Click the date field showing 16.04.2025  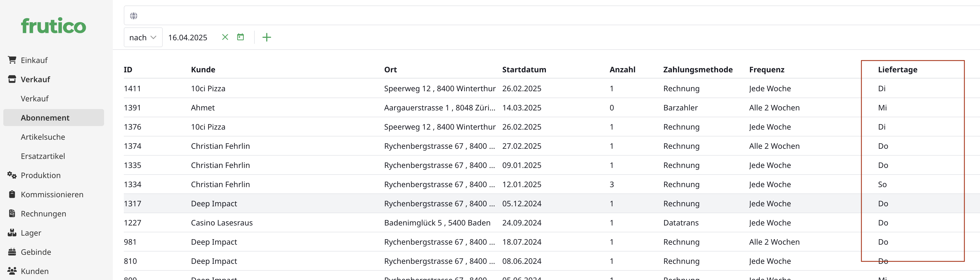pos(188,37)
